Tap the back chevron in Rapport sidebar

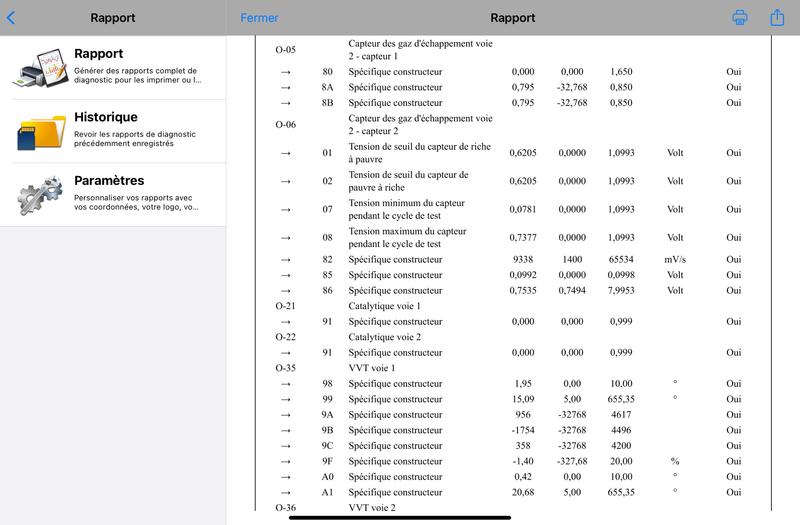(x=11, y=18)
